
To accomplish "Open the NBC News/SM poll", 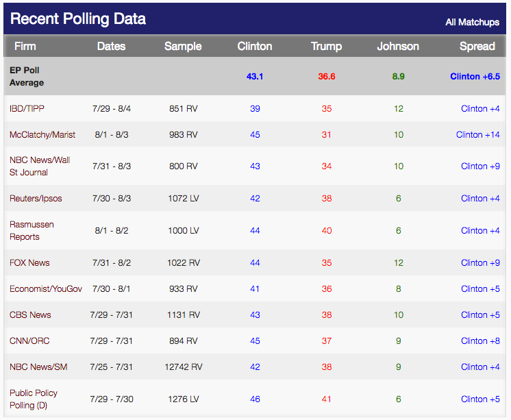I will [x=37, y=367].
